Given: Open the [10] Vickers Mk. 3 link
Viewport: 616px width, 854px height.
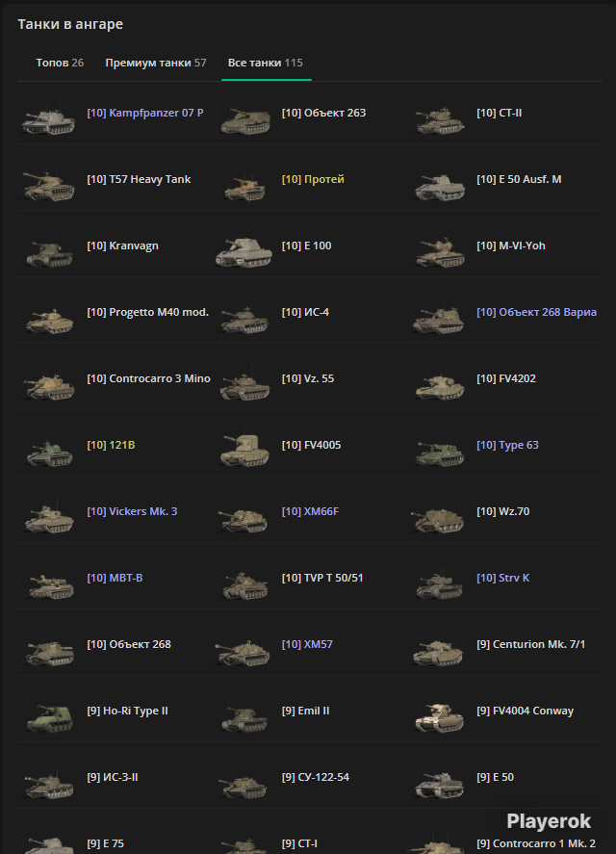Looking at the screenshot, I should (132, 511).
